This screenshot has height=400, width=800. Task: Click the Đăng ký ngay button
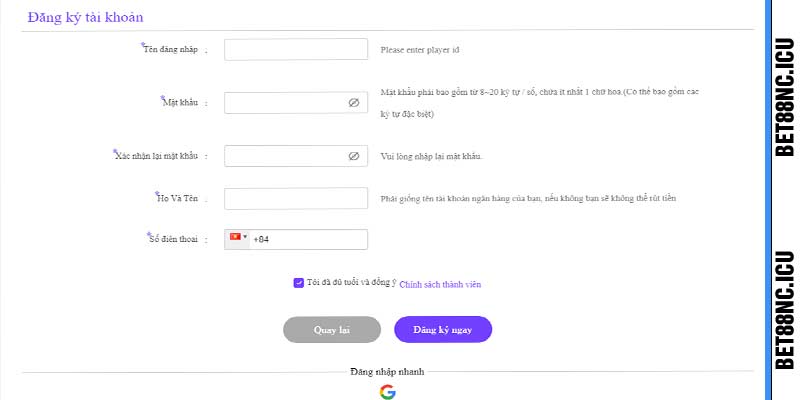pos(443,330)
